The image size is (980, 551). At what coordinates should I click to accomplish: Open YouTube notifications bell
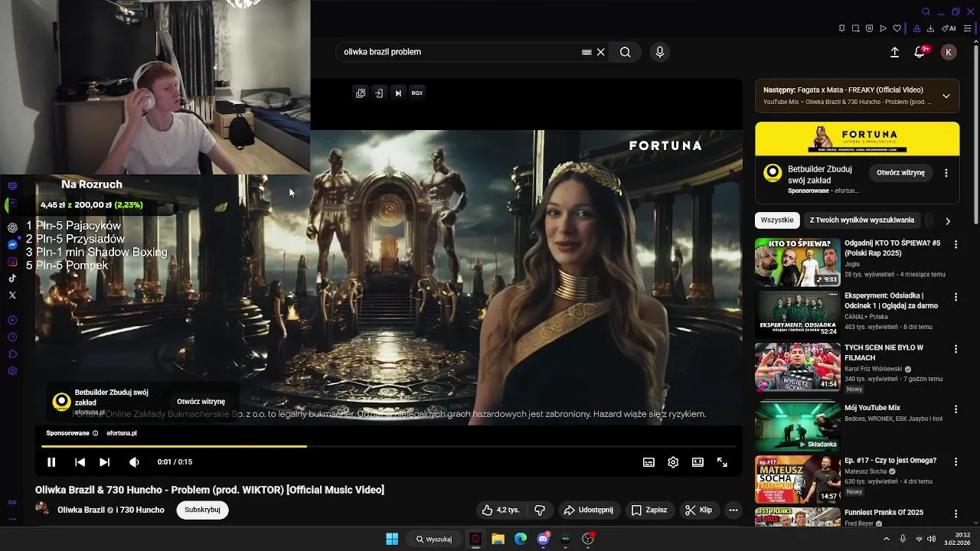[x=920, y=52]
